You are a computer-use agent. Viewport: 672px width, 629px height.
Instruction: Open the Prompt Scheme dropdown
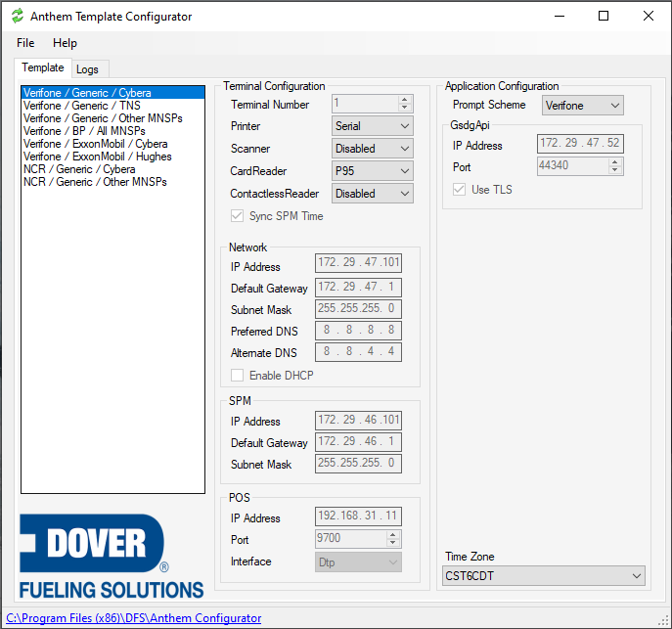click(x=582, y=106)
